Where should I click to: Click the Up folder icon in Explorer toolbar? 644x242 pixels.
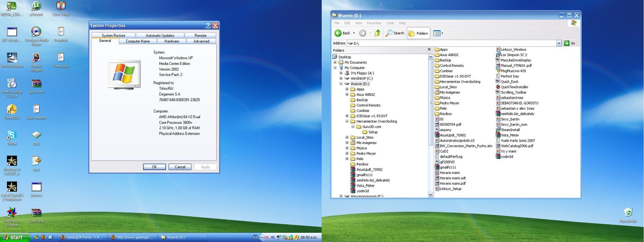pyautogui.click(x=378, y=33)
